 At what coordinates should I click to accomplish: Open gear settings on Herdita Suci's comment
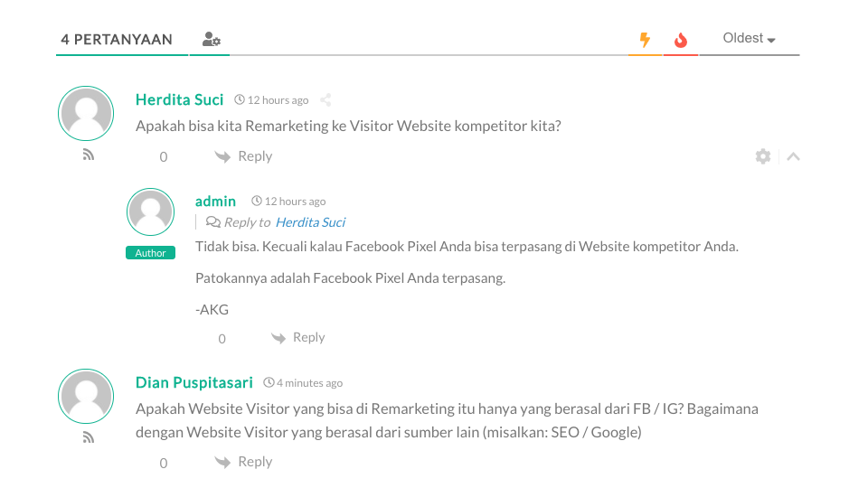pyautogui.click(x=763, y=156)
